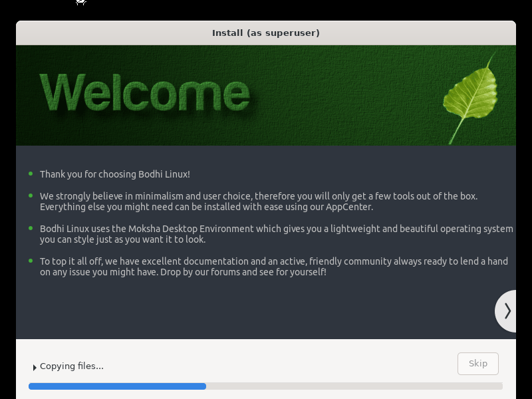Click the Welcome banner heading
The image size is (532, 399).
pyautogui.click(x=145, y=92)
